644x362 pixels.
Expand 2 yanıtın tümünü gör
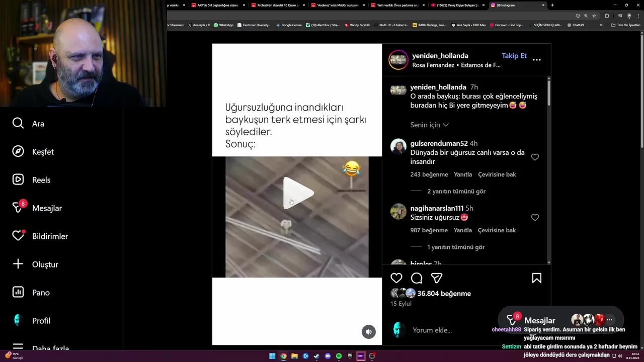[x=456, y=192]
